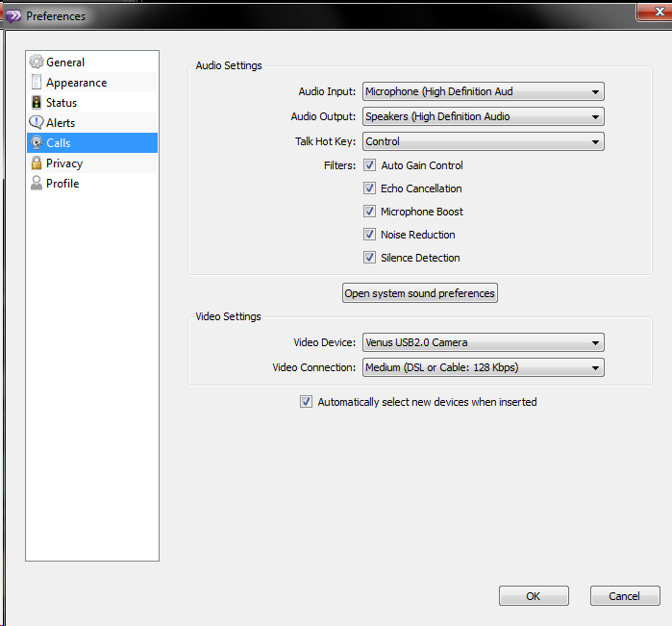
Task: Expand the Audio Output speakers dropdown
Action: click(483, 117)
